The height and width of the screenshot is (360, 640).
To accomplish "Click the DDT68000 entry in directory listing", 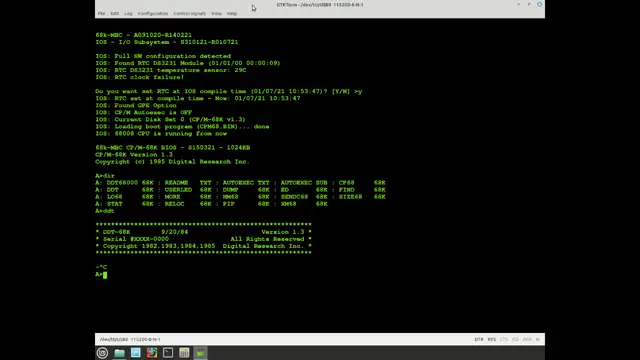I will coord(130,183).
